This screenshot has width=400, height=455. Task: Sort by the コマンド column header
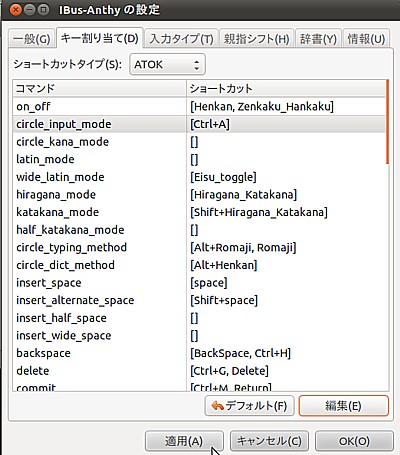(99, 89)
